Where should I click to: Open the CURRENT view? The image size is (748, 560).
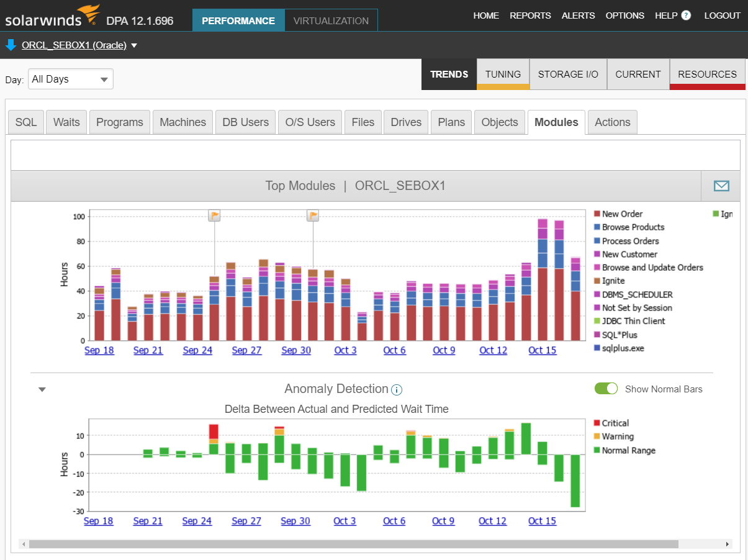click(638, 74)
